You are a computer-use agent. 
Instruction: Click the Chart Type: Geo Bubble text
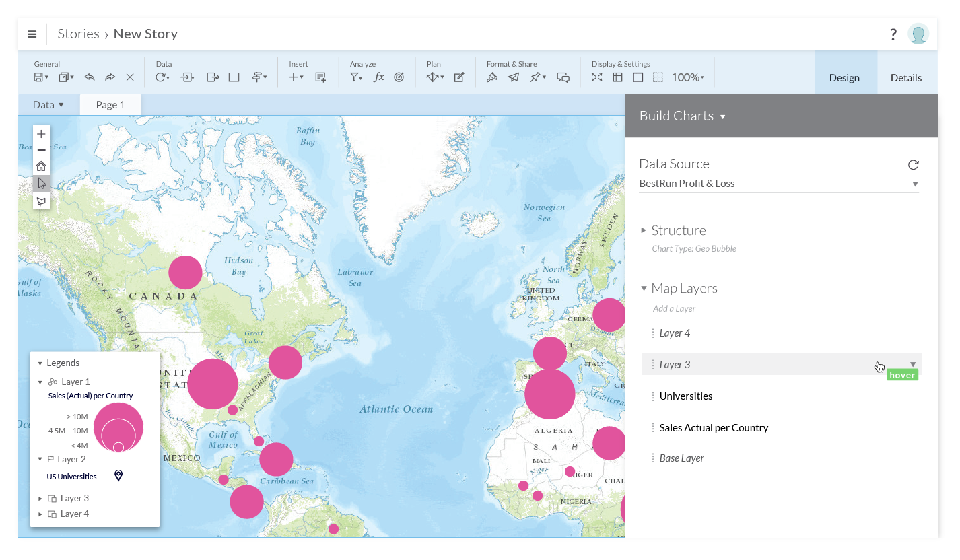pos(694,248)
